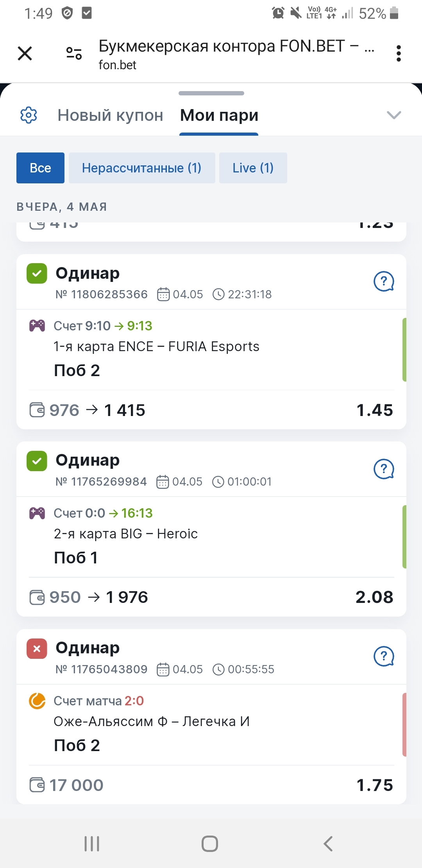The width and height of the screenshot is (422, 868).
Task: Open browser three-dot menu
Action: coord(399,53)
